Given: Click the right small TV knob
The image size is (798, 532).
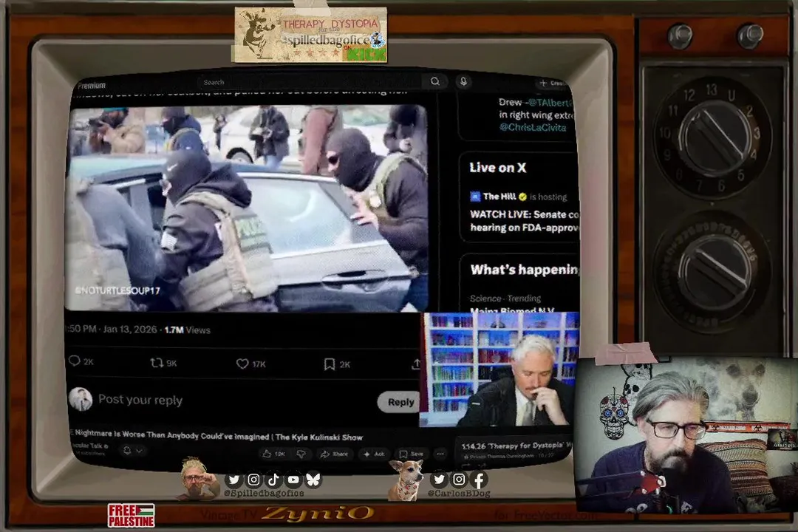Looking at the screenshot, I should (750, 37).
